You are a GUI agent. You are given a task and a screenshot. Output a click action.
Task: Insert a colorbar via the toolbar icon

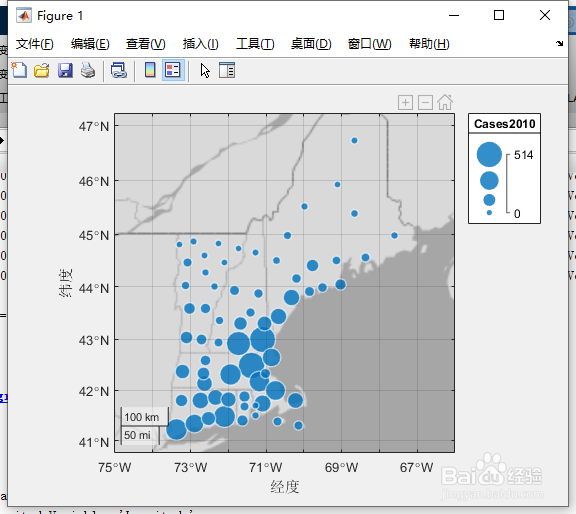click(150, 70)
